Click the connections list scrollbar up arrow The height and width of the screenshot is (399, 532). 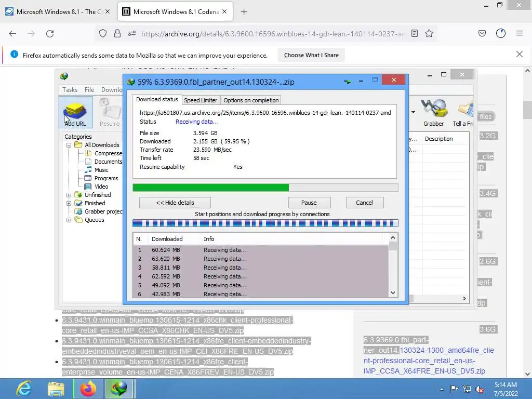click(393, 237)
